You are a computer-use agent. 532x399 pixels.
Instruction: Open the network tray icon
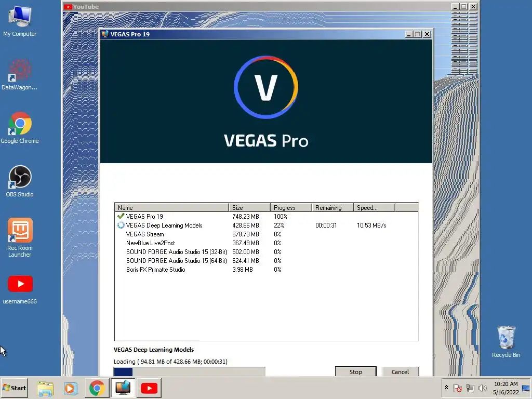click(470, 388)
